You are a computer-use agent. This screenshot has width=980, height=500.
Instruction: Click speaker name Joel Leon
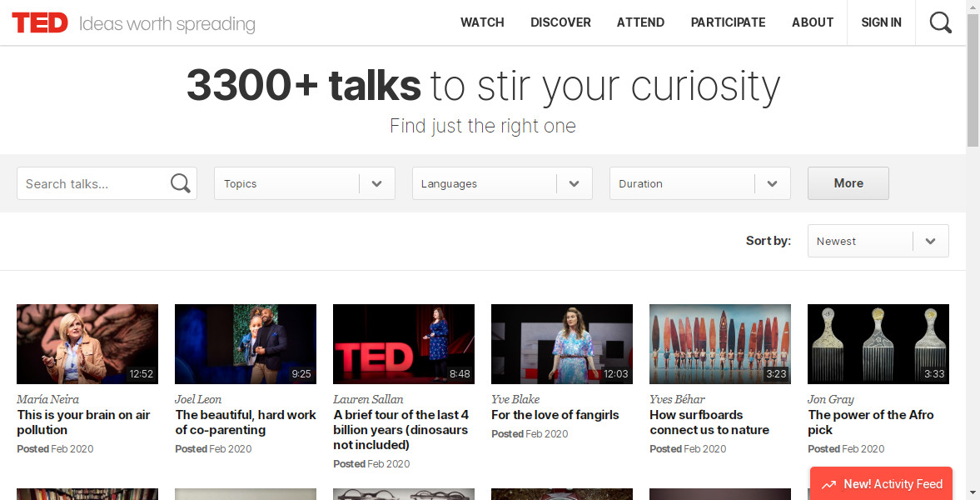point(198,399)
